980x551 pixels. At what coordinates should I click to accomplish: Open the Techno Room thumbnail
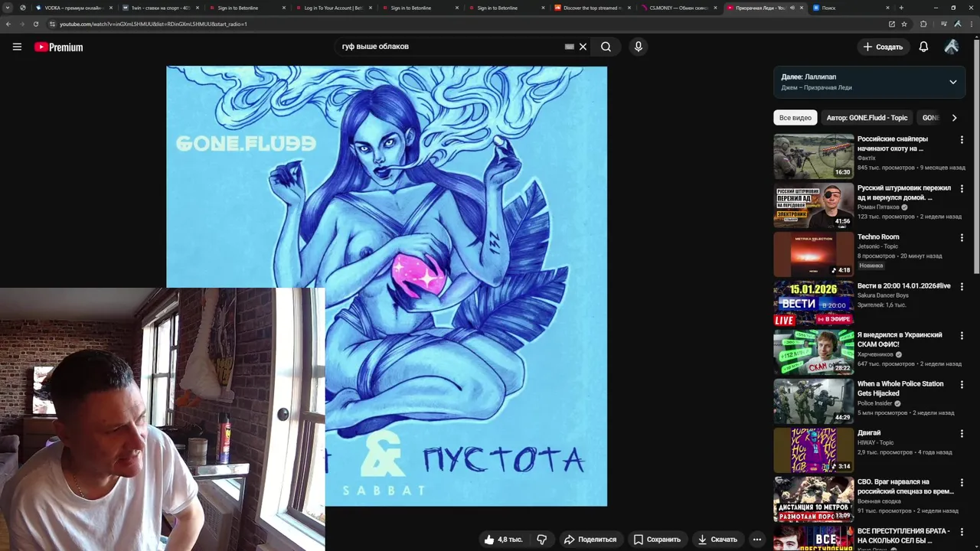[813, 254]
